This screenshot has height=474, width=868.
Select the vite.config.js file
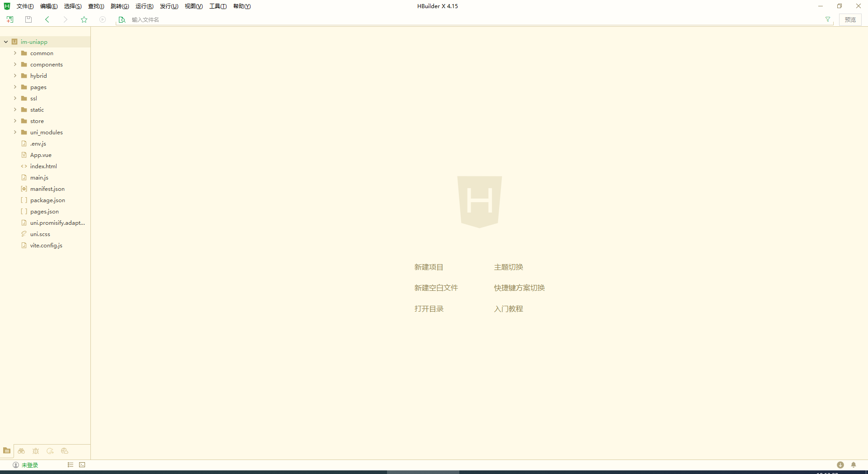[45, 245]
